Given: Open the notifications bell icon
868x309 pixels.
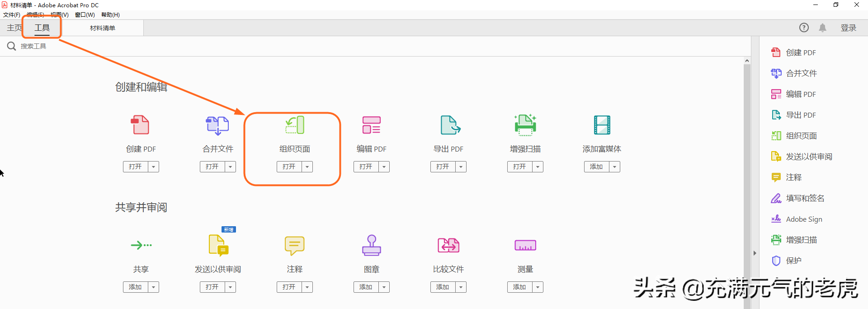Looking at the screenshot, I should pyautogui.click(x=823, y=28).
